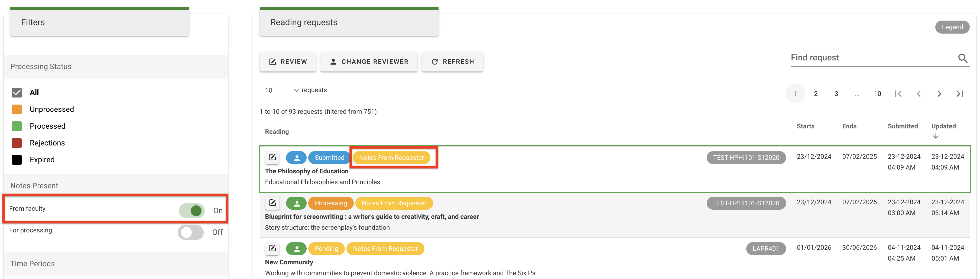The width and height of the screenshot is (980, 279).
Task: Click the Change Reviewer button
Action: pyautogui.click(x=369, y=62)
